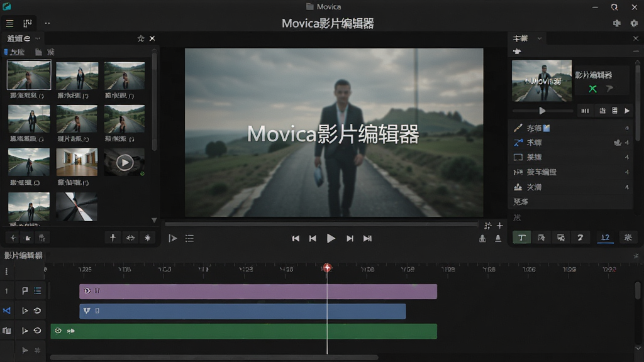The height and width of the screenshot is (362, 644).
Task: Click the pin icon in the library bottom toolbar
Action: [x=113, y=238]
